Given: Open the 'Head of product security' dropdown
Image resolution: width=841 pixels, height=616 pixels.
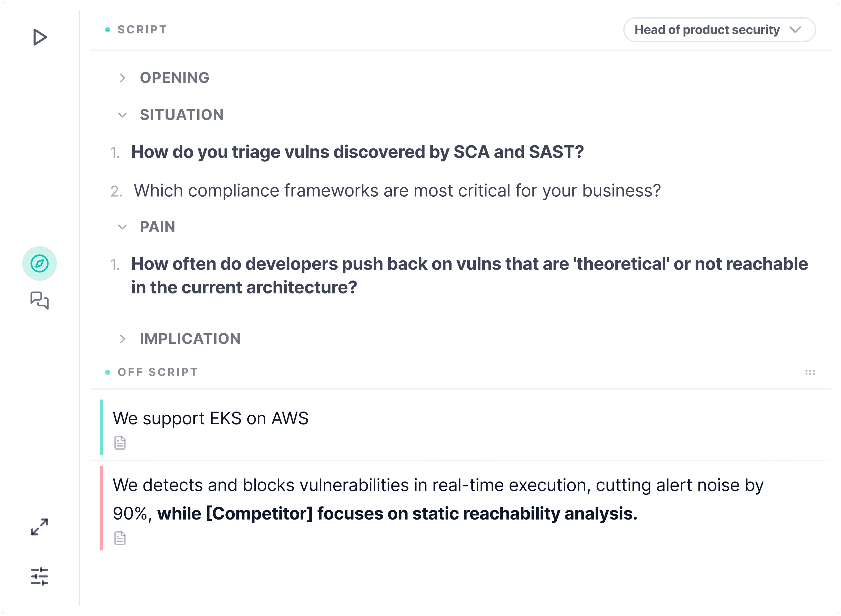Looking at the screenshot, I should tap(719, 30).
